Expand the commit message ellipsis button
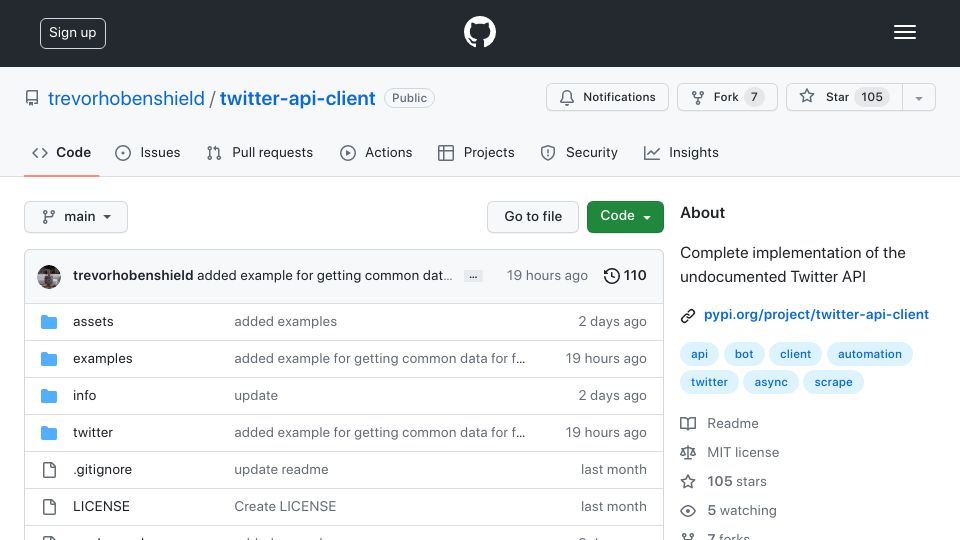Screen dimensions: 960x540 pyautogui.click(x=473, y=277)
